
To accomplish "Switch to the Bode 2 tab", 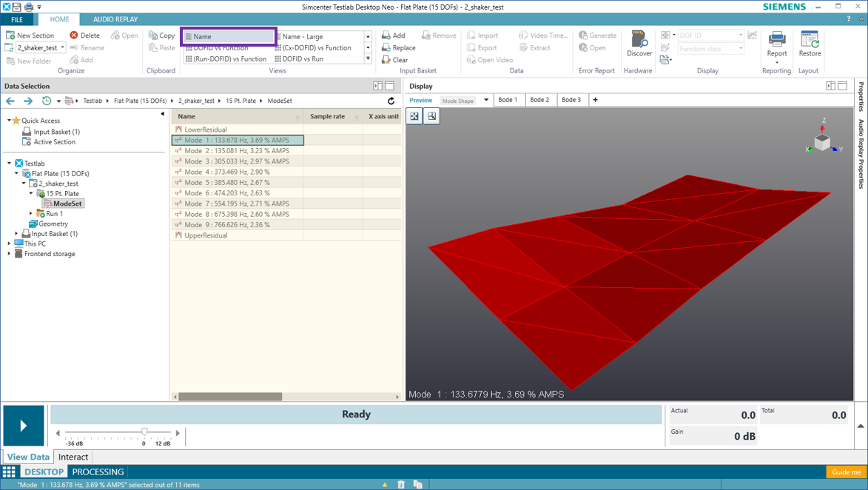I will (x=539, y=100).
